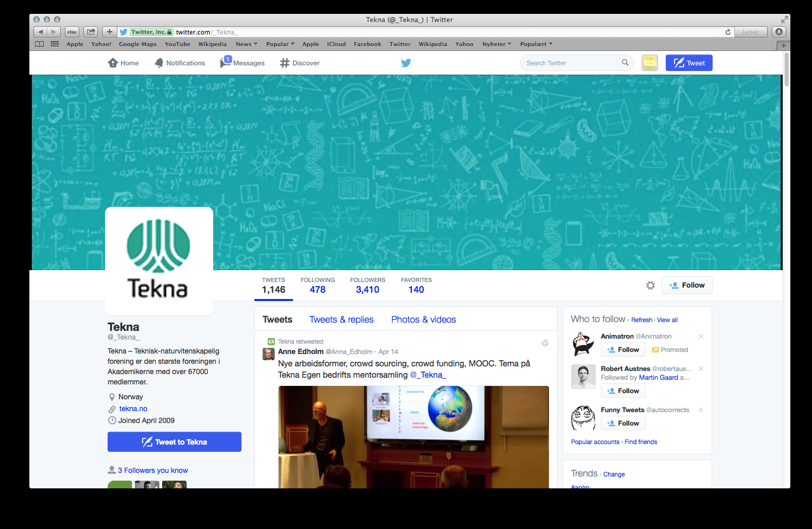Expand the Nyheter bookmarks folder
This screenshot has height=529, width=812.
coord(497,44)
